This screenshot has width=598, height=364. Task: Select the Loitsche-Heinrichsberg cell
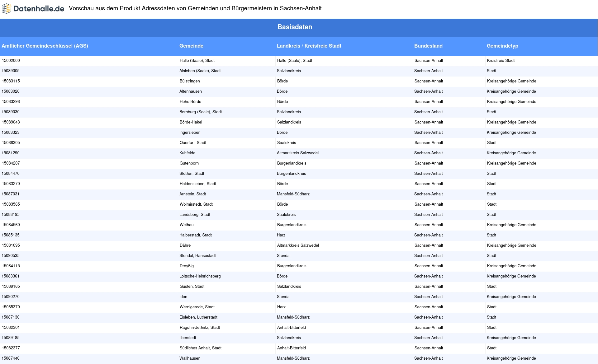[200, 276]
